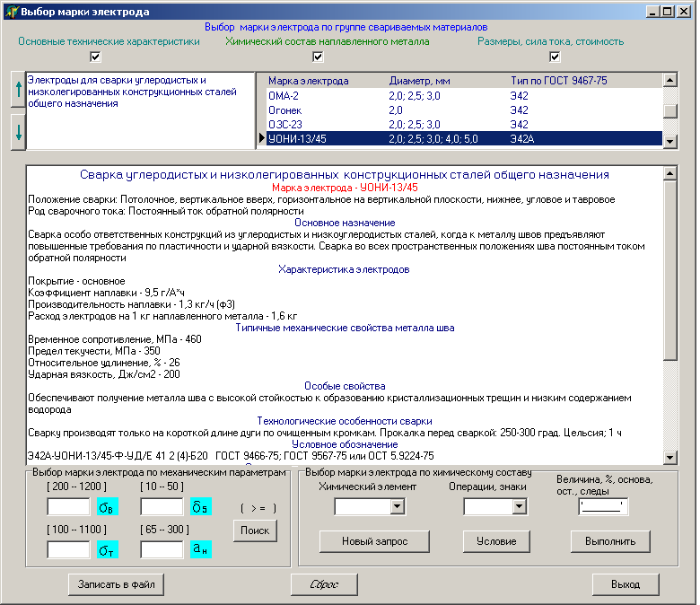The height and width of the screenshot is (605, 700).
Task: Click the application icon in title bar
Action: pyautogui.click(x=11, y=12)
